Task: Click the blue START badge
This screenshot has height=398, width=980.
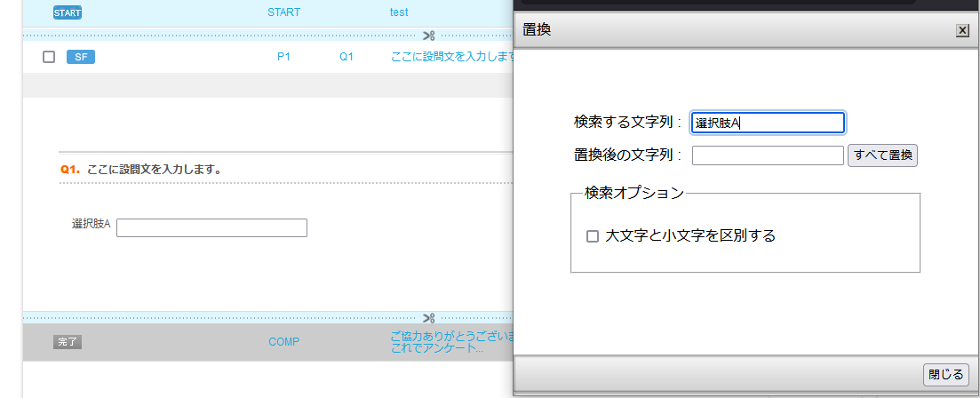Action: (x=67, y=12)
